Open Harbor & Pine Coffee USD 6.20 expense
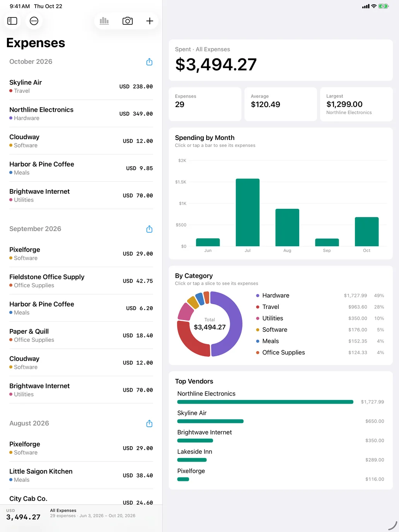The image size is (399, 532). pyautogui.click(x=81, y=308)
